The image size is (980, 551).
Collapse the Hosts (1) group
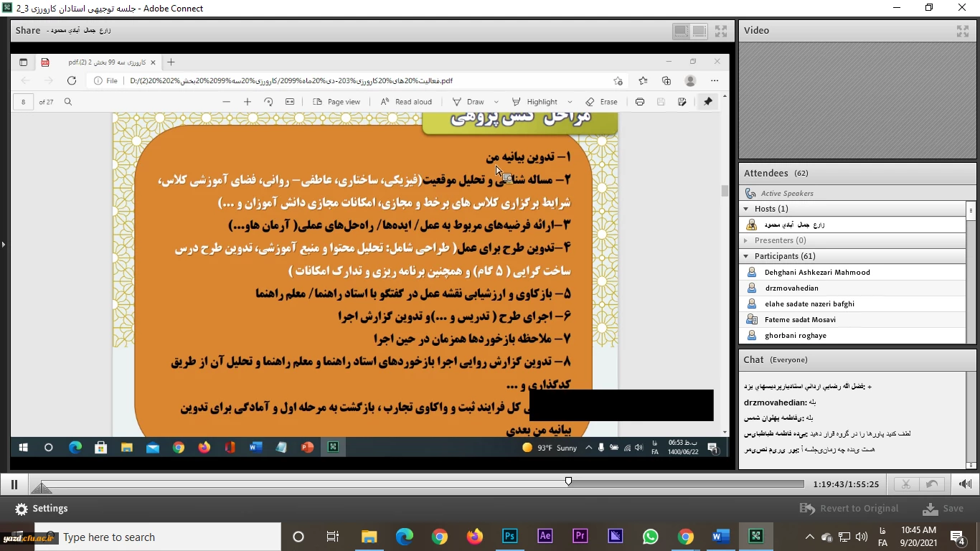[746, 209]
